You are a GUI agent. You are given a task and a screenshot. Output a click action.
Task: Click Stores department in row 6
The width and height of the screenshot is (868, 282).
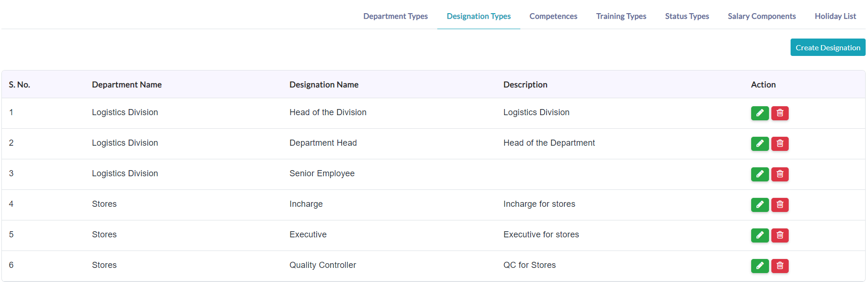coord(104,265)
